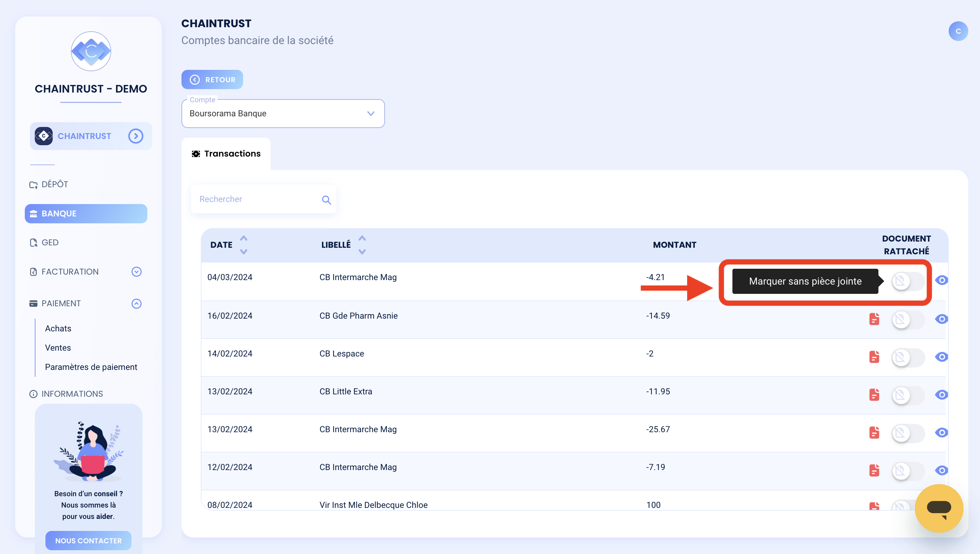Sort by libellé descending arrow
980x554 pixels.
362,252
